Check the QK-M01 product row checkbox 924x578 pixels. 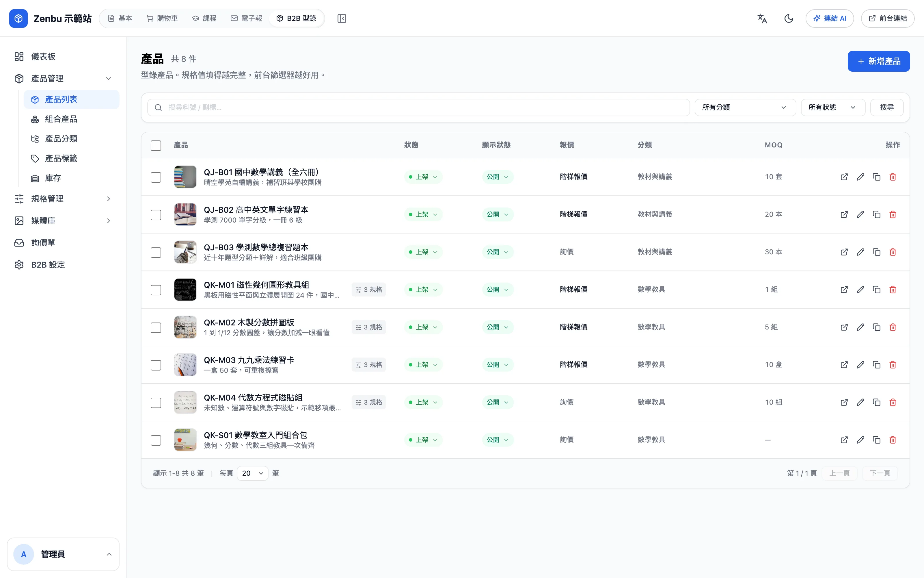tap(156, 290)
